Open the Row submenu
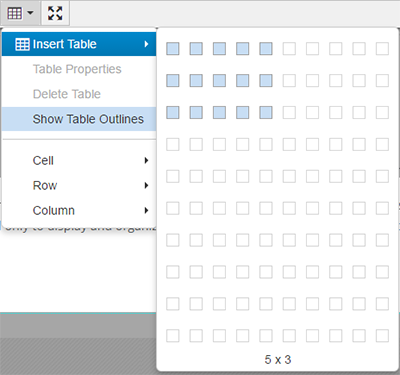The height and width of the screenshot is (375, 400). point(79,185)
